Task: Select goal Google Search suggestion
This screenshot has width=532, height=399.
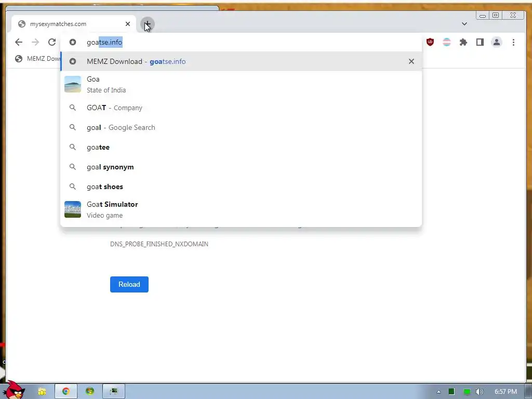Action: (241, 127)
